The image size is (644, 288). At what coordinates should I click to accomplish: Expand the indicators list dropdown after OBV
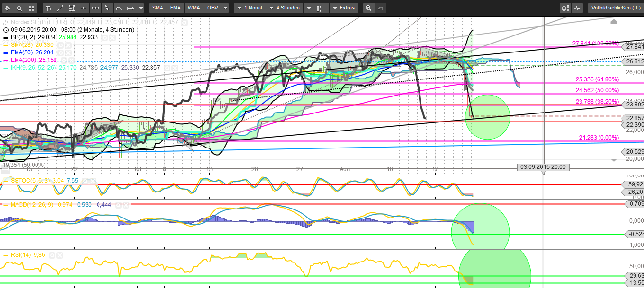[x=225, y=8]
